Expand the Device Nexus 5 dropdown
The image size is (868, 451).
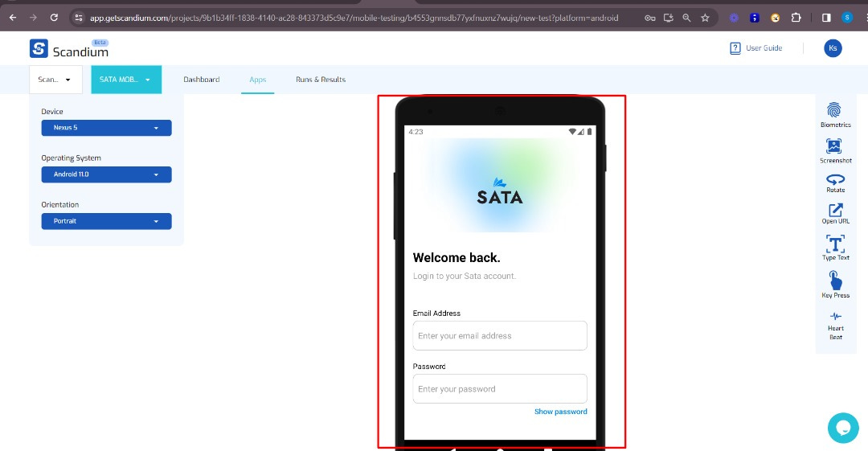coord(106,128)
